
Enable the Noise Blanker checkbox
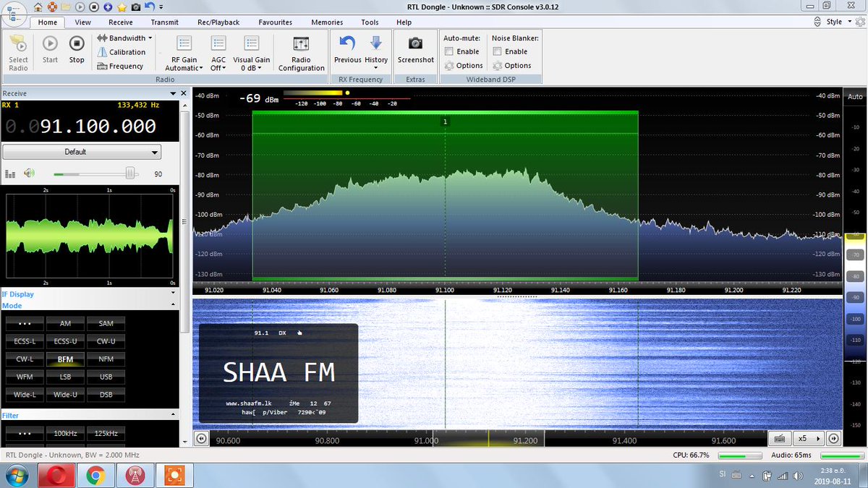(498, 51)
